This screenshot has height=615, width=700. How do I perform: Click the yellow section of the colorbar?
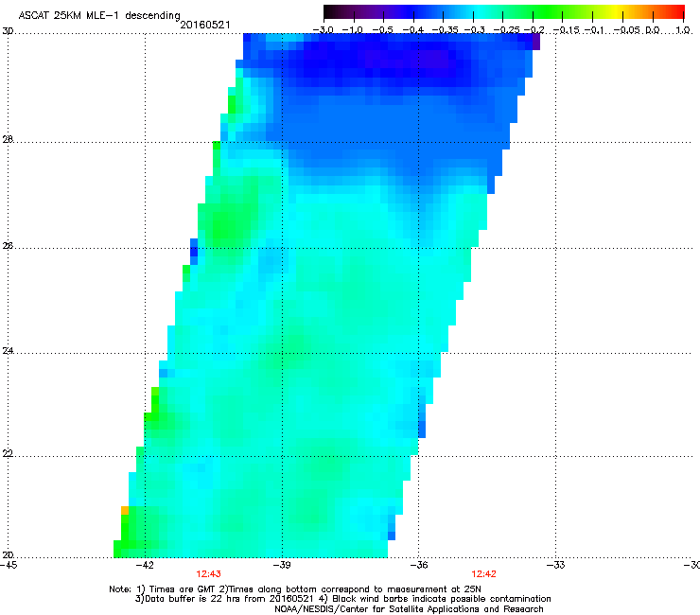[x=616, y=11]
